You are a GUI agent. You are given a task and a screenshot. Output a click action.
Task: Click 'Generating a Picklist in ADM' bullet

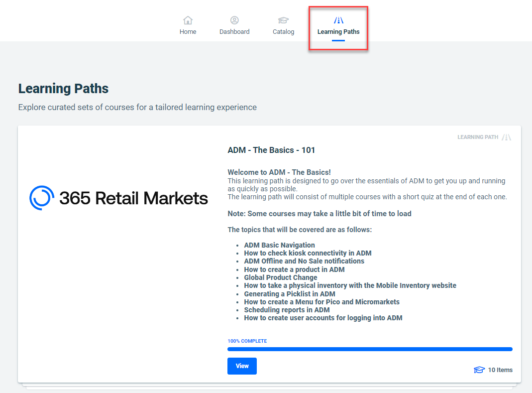tap(290, 294)
